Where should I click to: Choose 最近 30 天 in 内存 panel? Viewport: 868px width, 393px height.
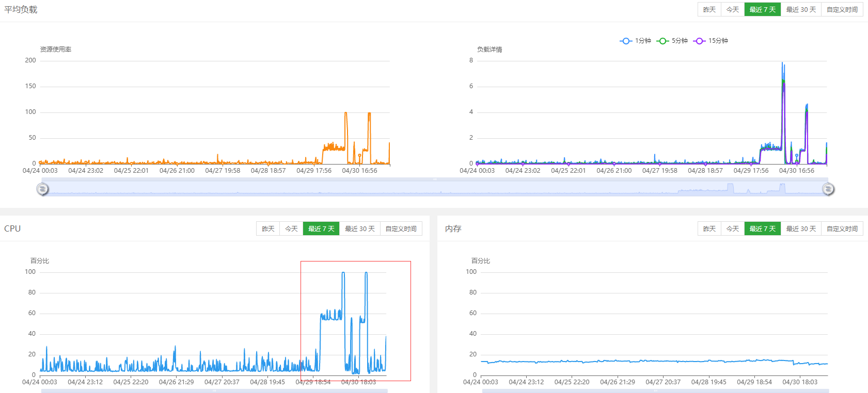801,229
